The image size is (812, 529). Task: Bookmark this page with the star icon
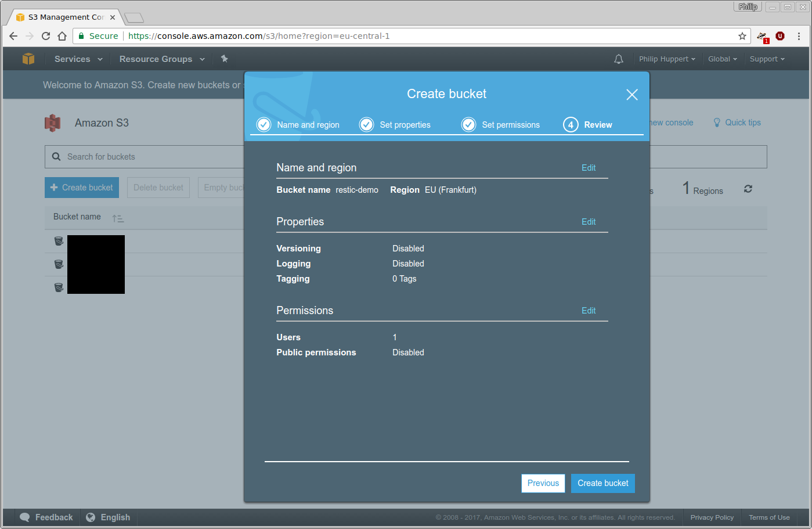tap(742, 36)
